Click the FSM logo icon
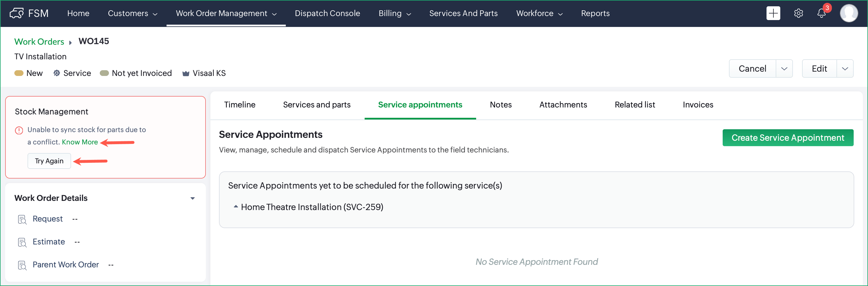The height and width of the screenshot is (286, 868). (x=17, y=13)
